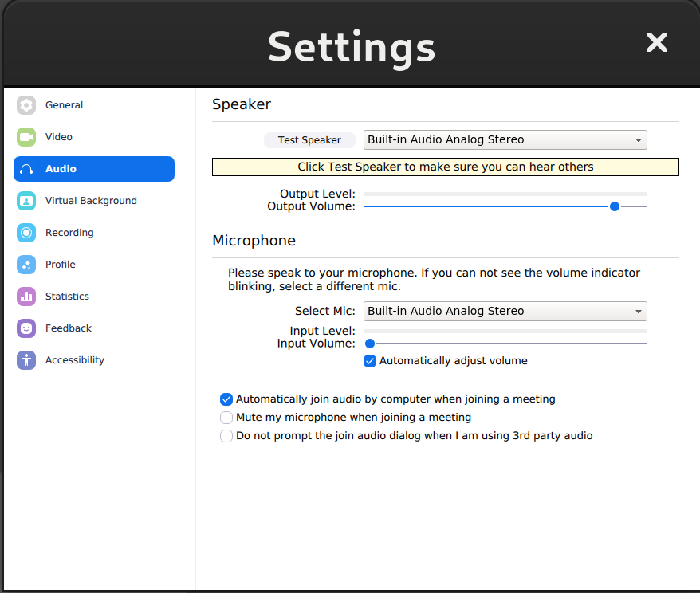Open the Select Mic dropdown

click(x=505, y=312)
